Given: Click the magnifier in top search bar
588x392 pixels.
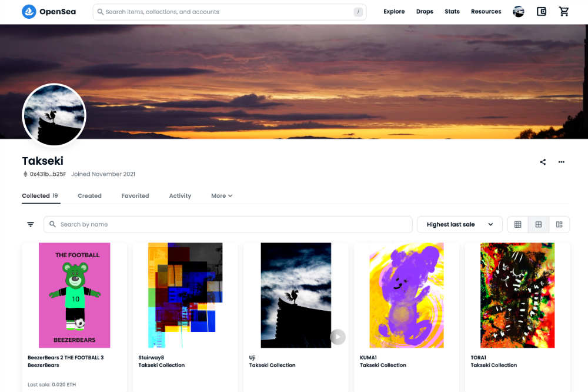Looking at the screenshot, I should tap(100, 12).
